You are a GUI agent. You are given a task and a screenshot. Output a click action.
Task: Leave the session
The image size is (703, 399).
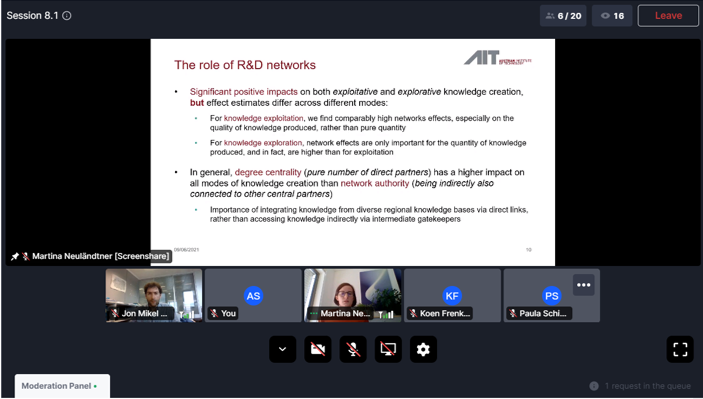click(668, 16)
